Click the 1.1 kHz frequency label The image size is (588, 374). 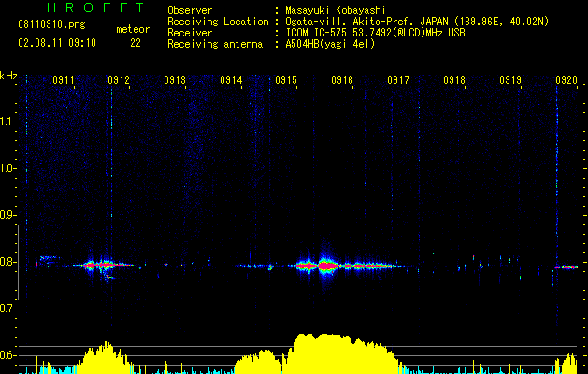(7, 122)
